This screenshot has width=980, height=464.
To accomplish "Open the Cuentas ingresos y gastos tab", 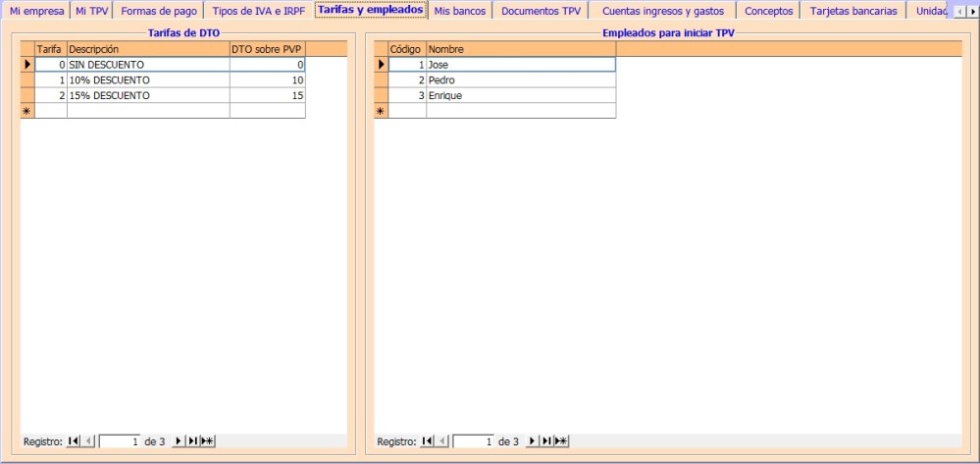I will [x=662, y=11].
